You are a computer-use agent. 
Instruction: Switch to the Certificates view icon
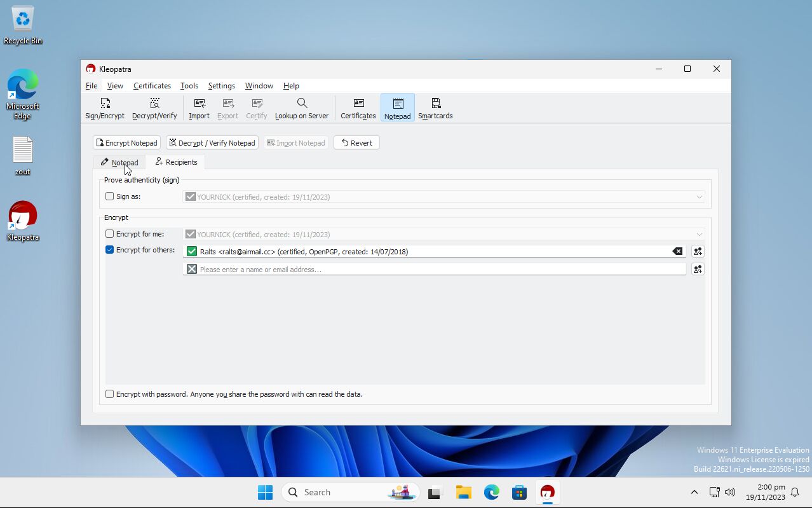[x=358, y=107]
